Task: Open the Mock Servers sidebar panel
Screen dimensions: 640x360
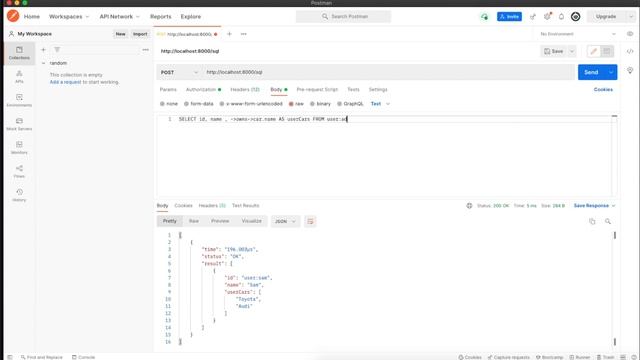Action: tap(19, 124)
